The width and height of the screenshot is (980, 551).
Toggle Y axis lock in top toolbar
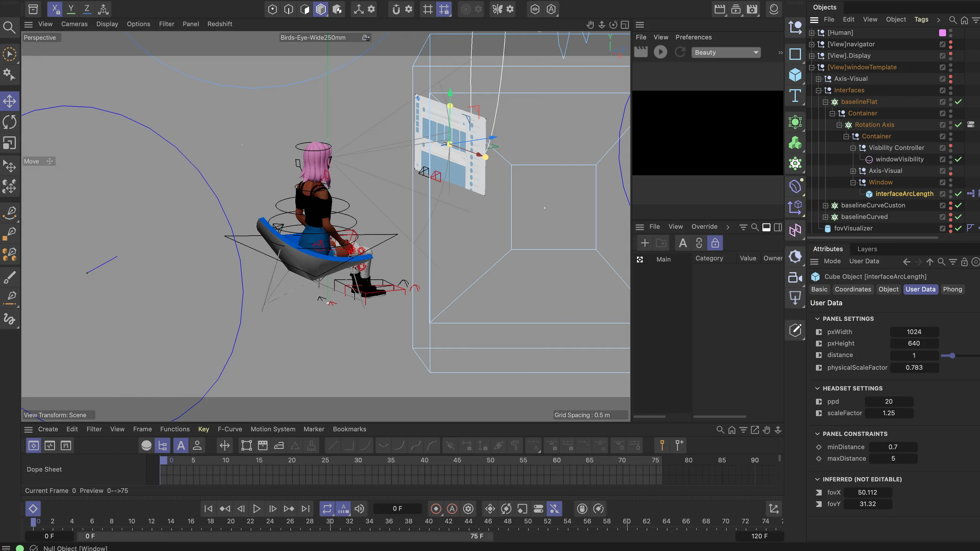71,9
